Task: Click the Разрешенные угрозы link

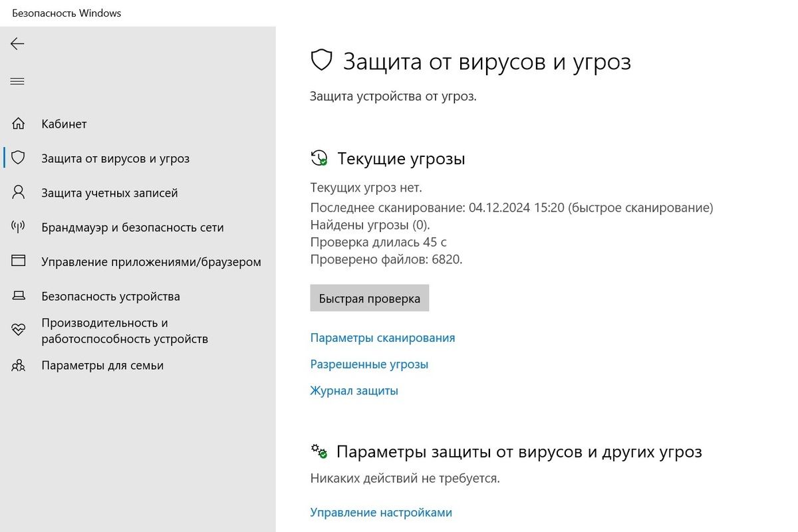Action: [369, 364]
